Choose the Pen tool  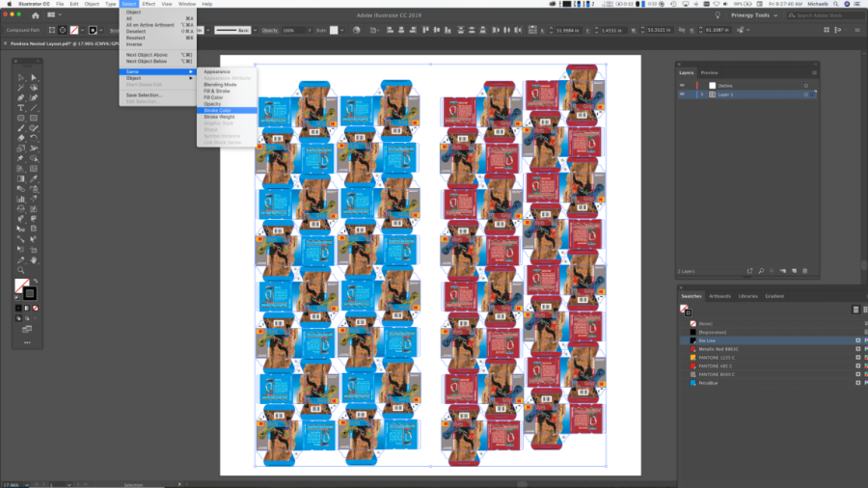(x=20, y=96)
